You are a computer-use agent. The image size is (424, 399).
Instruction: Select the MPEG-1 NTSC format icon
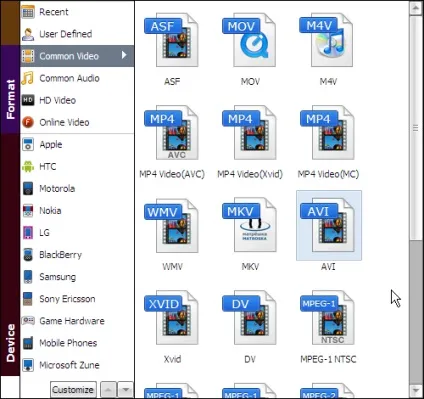click(328, 318)
